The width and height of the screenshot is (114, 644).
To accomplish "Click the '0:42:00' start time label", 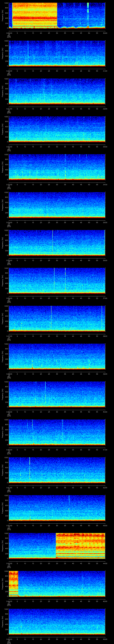I will coord(9,525).
